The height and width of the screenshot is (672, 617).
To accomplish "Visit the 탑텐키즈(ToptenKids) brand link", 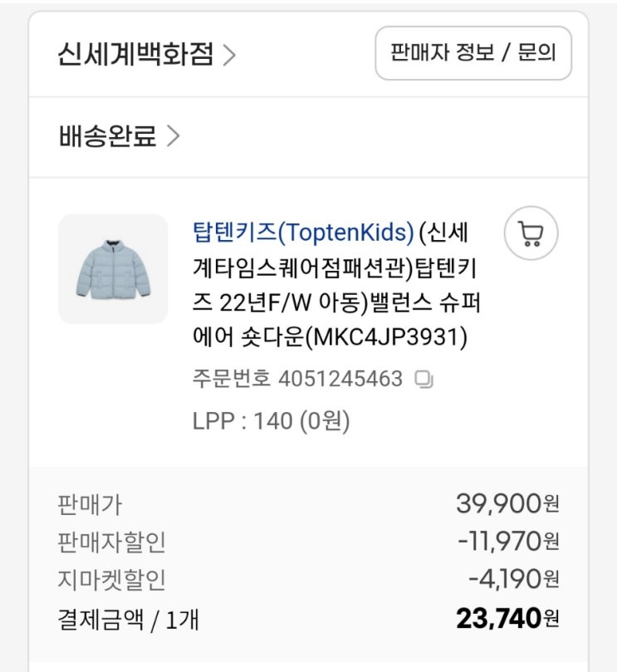I will point(302,233).
